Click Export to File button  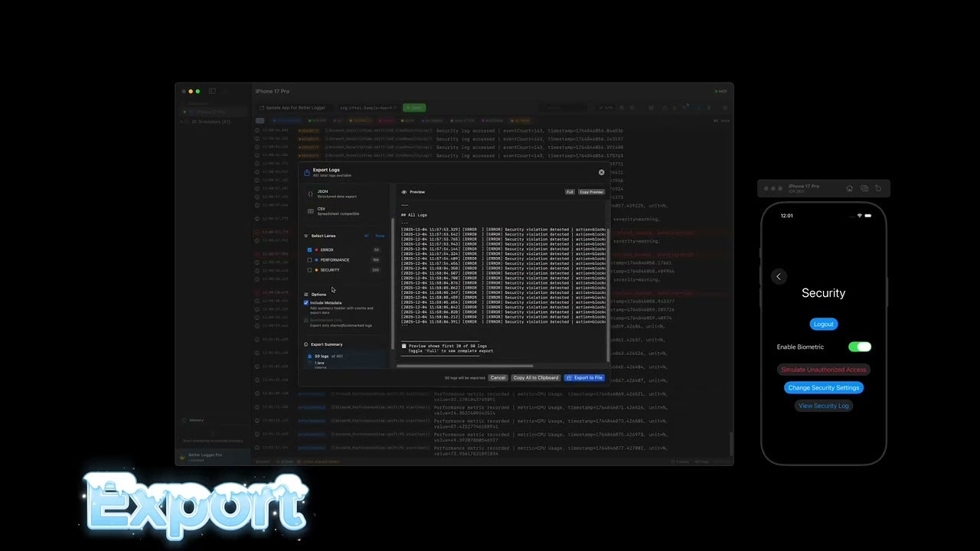[x=584, y=378]
